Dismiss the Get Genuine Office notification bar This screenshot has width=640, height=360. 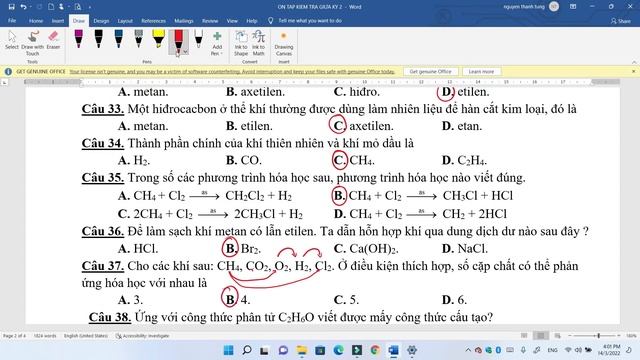(633, 71)
